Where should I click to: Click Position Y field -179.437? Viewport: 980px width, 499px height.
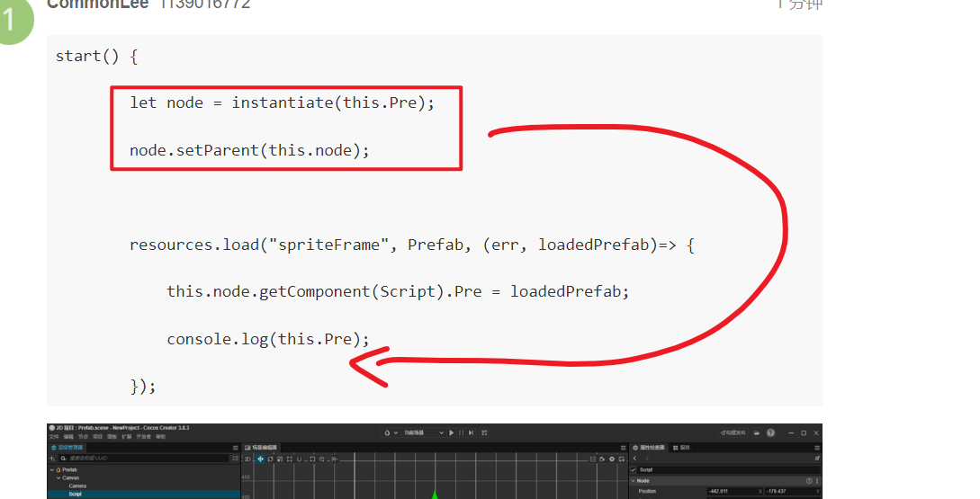793,492
